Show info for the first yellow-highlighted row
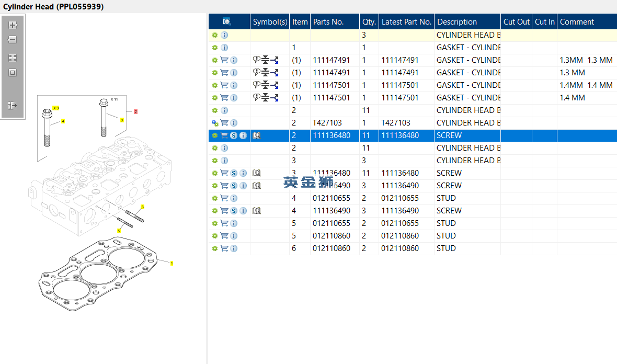Screen dimensions: 617x364 tap(224, 35)
